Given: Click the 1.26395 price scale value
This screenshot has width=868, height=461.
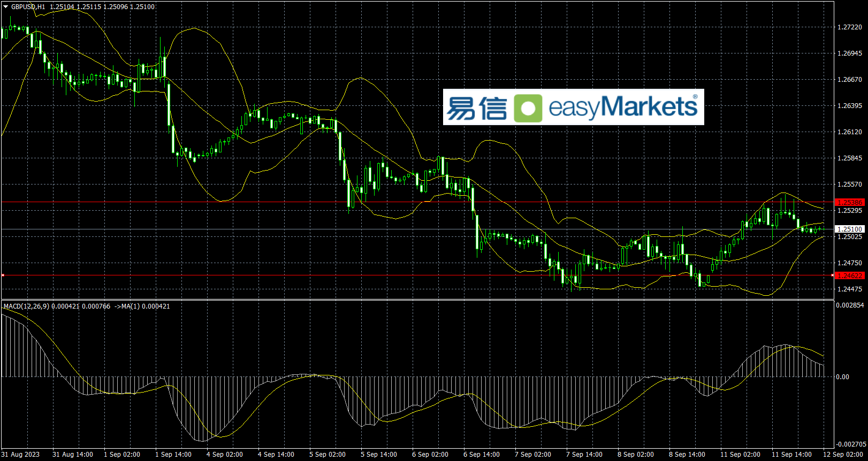Looking at the screenshot, I should click(850, 106).
